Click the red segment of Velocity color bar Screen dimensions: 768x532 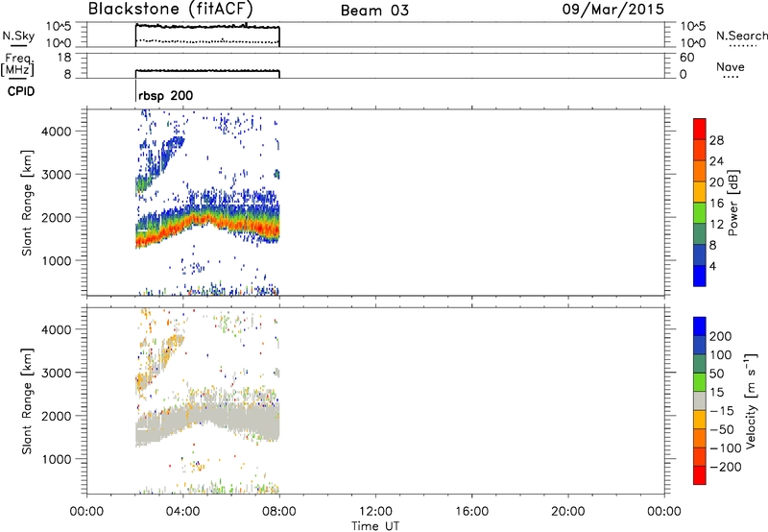coord(700,475)
